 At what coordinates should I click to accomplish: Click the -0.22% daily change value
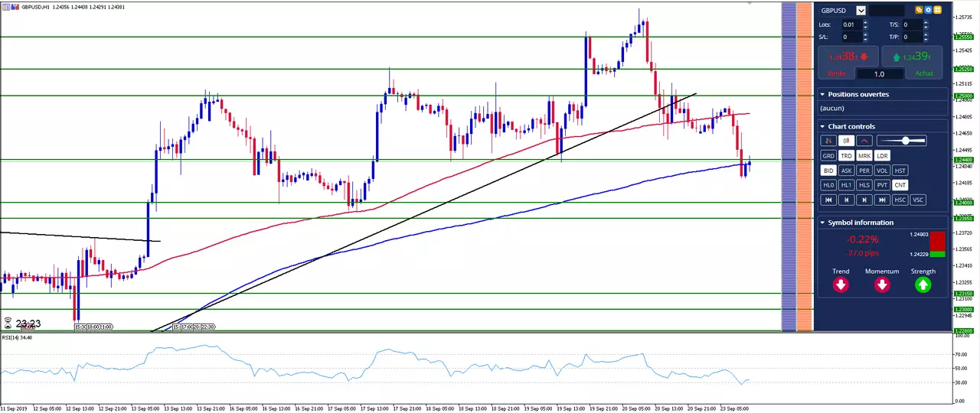click(862, 239)
